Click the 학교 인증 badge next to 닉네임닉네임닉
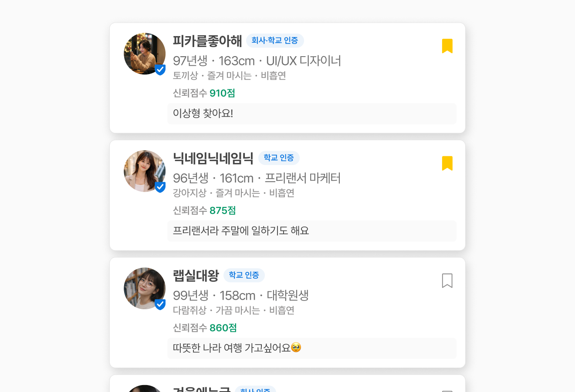The height and width of the screenshot is (392, 575). [279, 158]
